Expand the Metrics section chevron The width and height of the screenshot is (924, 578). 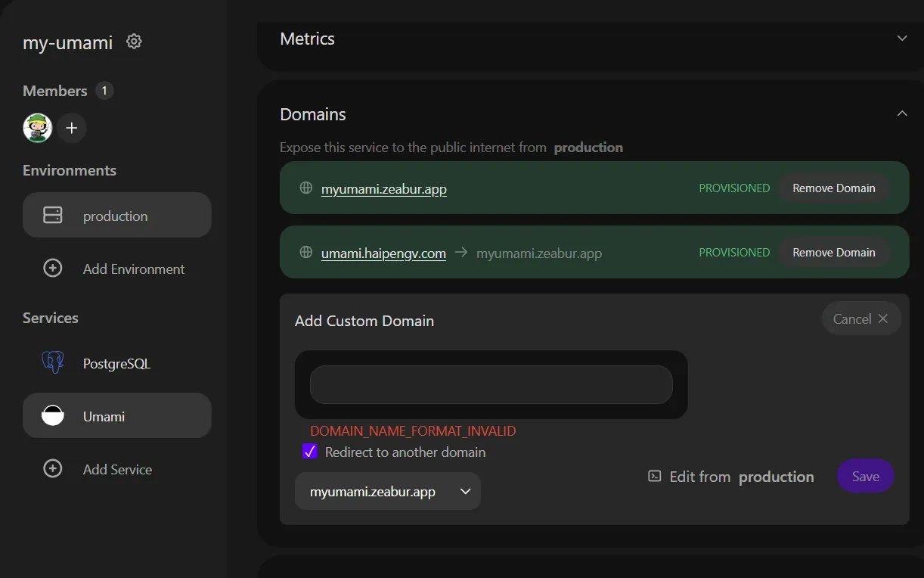pyautogui.click(x=902, y=38)
